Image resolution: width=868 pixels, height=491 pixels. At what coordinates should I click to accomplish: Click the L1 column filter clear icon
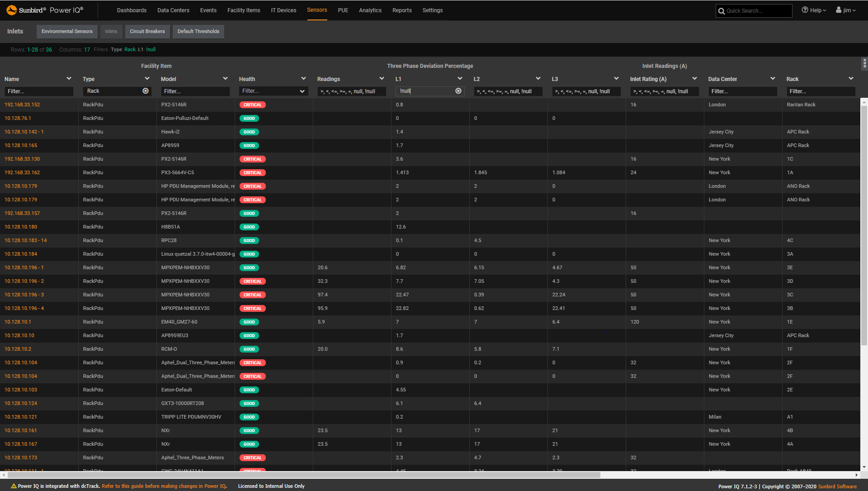459,91
